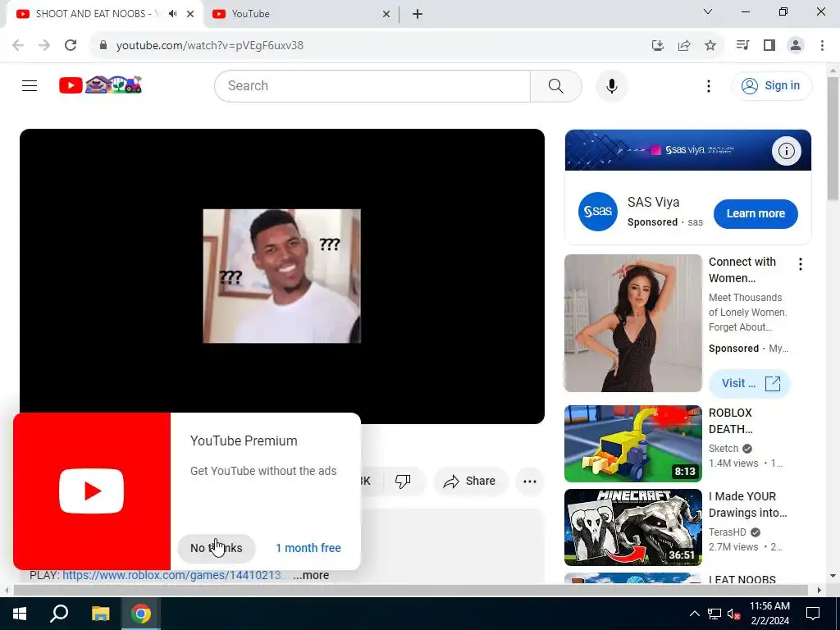This screenshot has height=630, width=840.
Task: Switch to the YouTube browser tab
Action: [300, 14]
